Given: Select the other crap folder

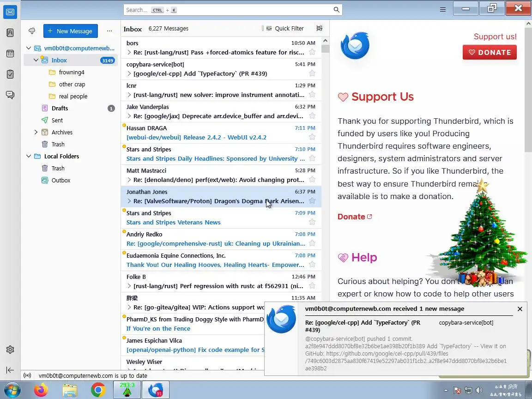Looking at the screenshot, I should click(x=71, y=84).
